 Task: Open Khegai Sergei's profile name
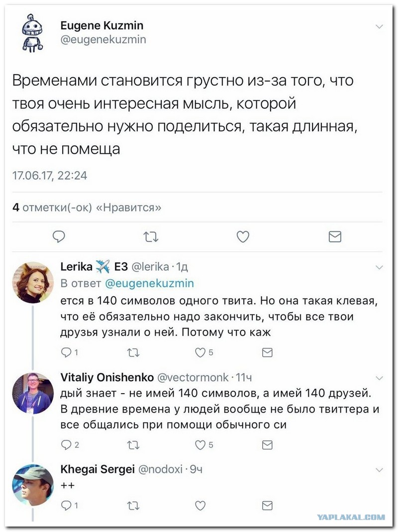[98, 469]
